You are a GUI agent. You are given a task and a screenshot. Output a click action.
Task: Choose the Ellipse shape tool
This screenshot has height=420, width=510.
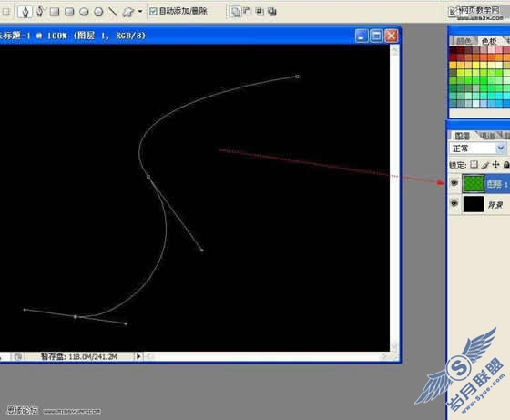pyautogui.click(x=84, y=12)
